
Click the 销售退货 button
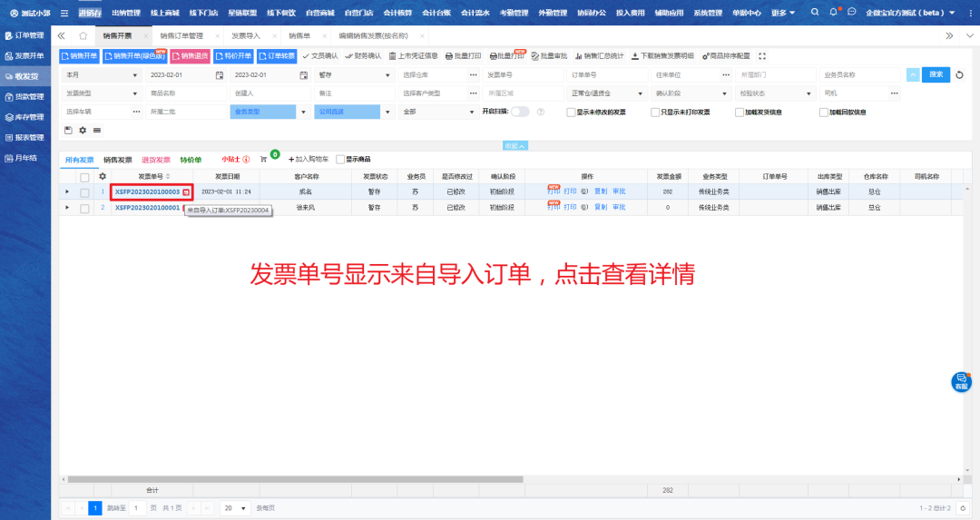189,56
